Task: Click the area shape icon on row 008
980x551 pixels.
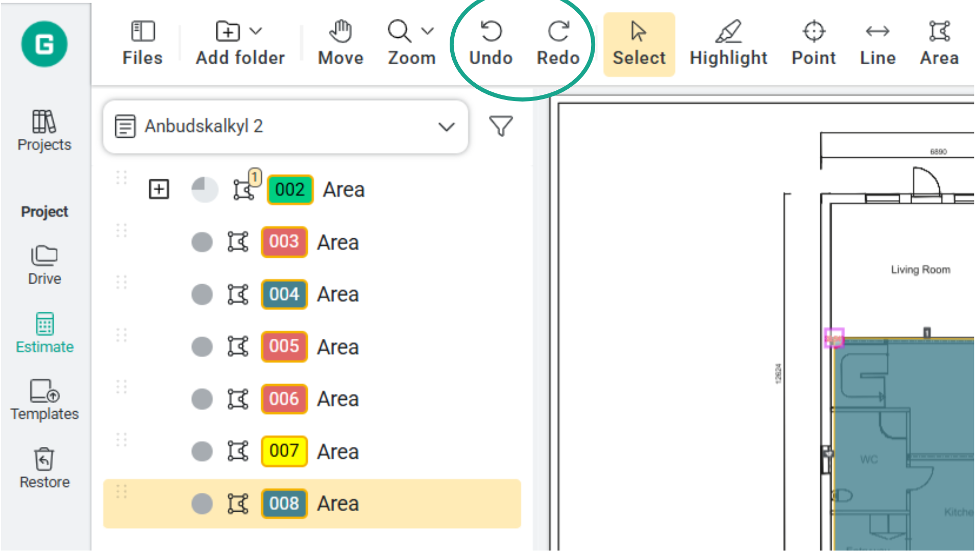Action: tap(238, 504)
